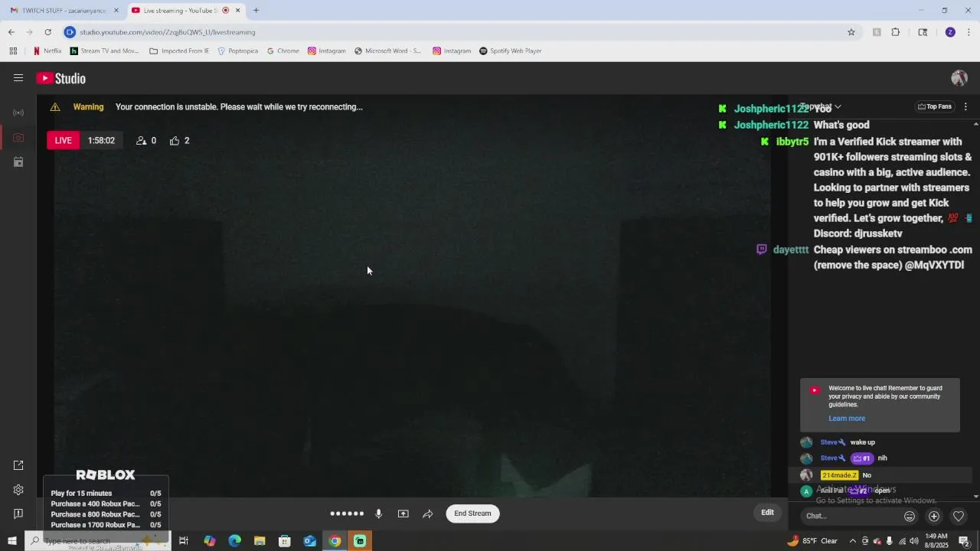Click the Joshpheric1122 What's good message
This screenshot has width=980, height=551.
pyautogui.click(x=841, y=125)
